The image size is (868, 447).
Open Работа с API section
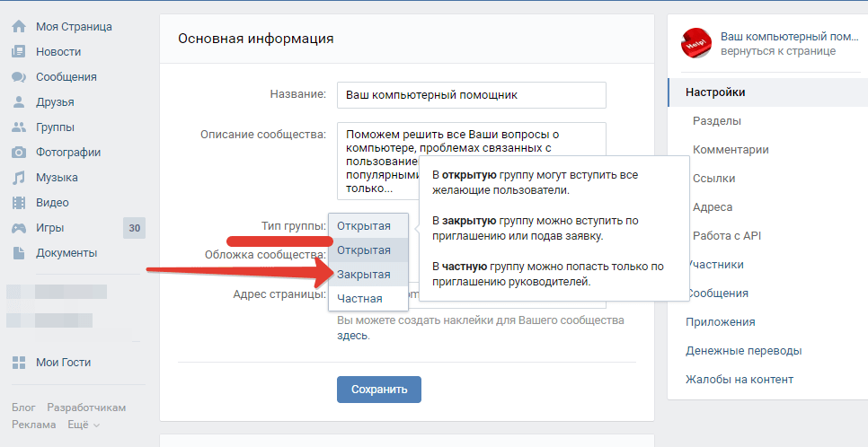[x=727, y=236]
